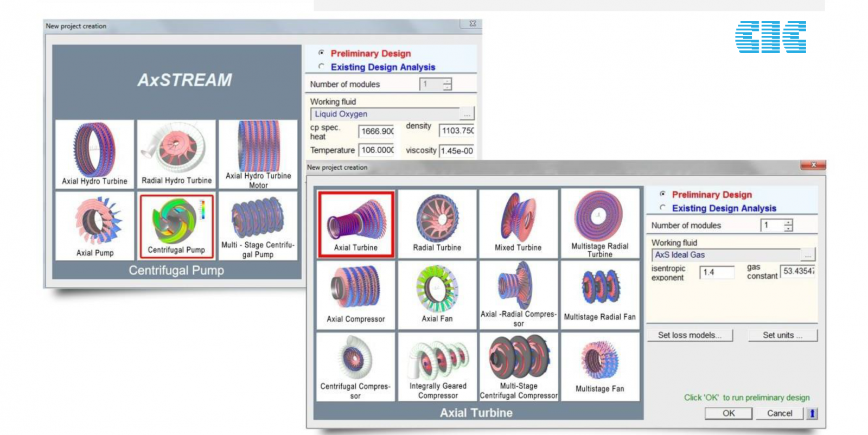Open Set loss models
Image resolution: width=868 pixels, height=435 pixels.
[690, 335]
